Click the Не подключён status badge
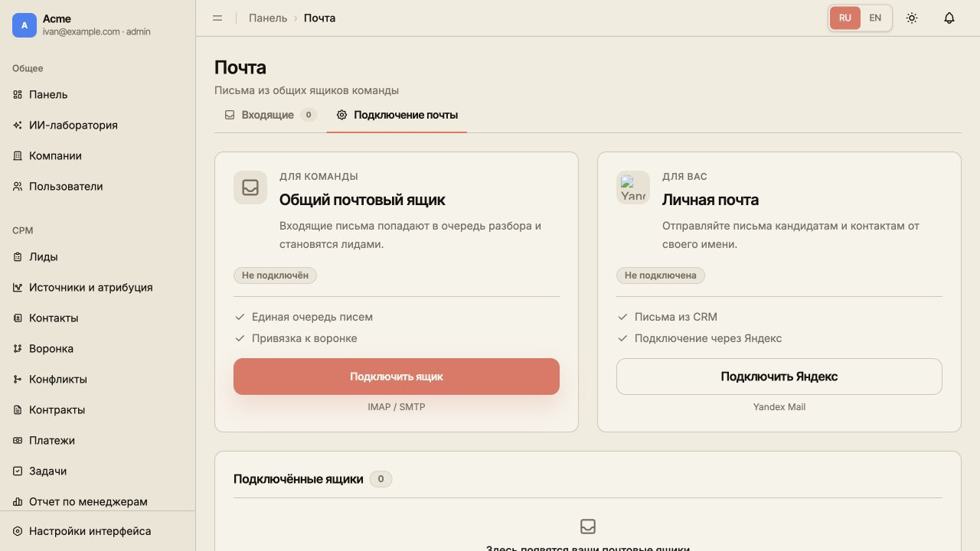This screenshot has height=551, width=980. click(x=275, y=275)
